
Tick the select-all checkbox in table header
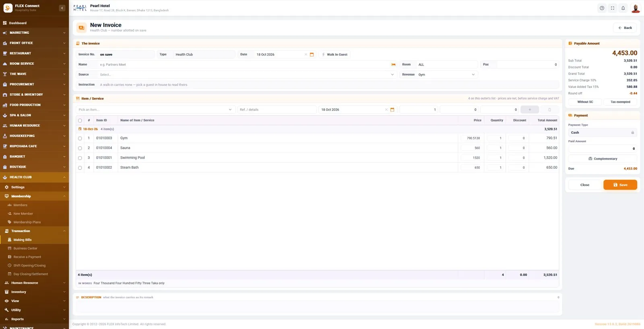point(80,120)
